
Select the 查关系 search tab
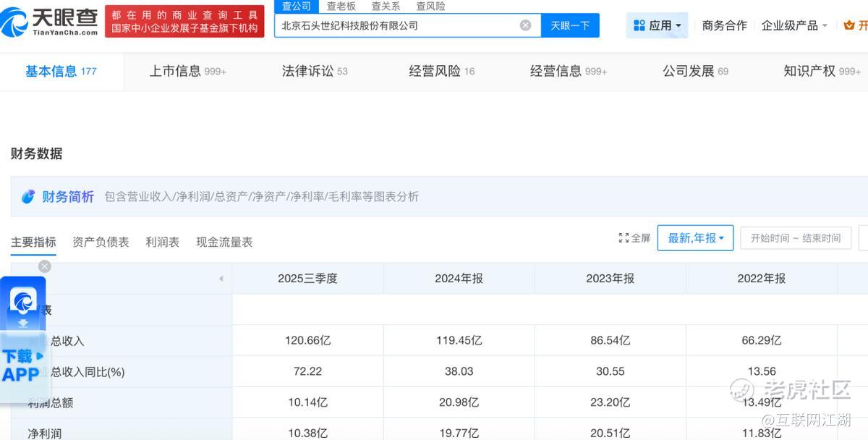[386, 6]
